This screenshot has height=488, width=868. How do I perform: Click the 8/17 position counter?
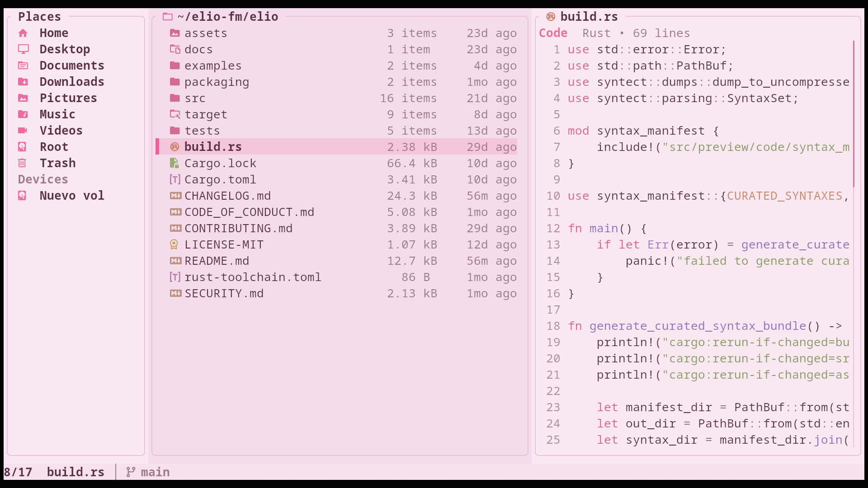point(18,472)
